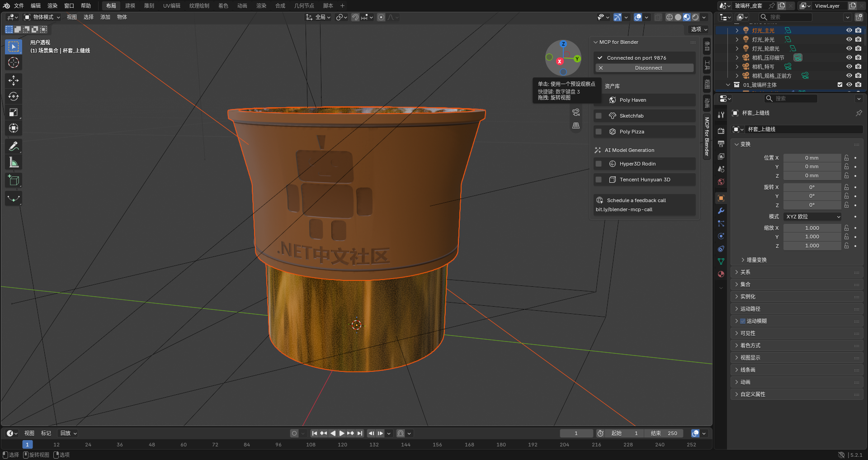Enable the Hyper3D Rodin checkbox

[599, 164]
